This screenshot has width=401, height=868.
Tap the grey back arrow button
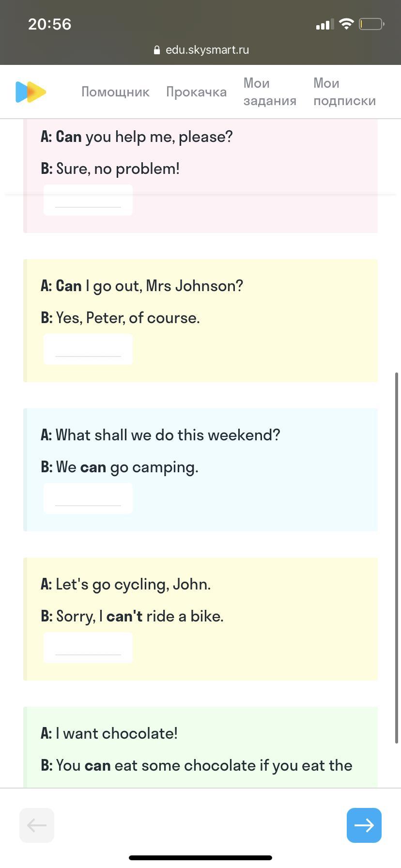click(37, 825)
